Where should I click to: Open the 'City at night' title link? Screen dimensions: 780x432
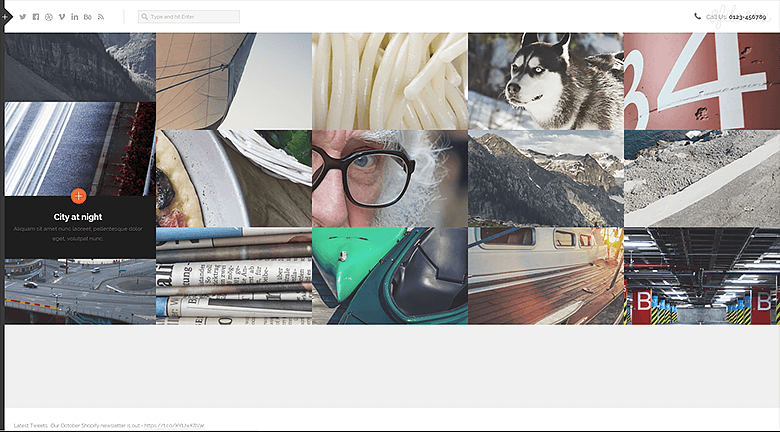point(78,216)
